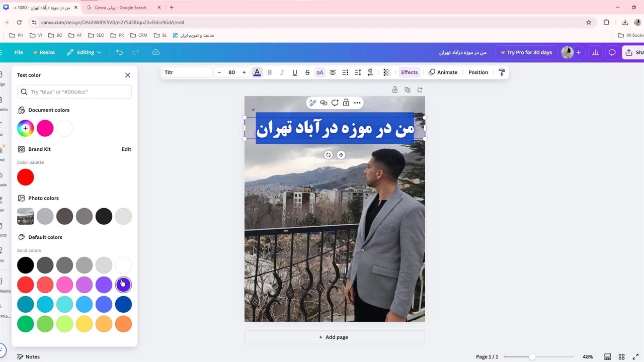Image resolution: width=644 pixels, height=362 pixels.
Task: Click the copy style paint roller icon
Action: (502, 72)
